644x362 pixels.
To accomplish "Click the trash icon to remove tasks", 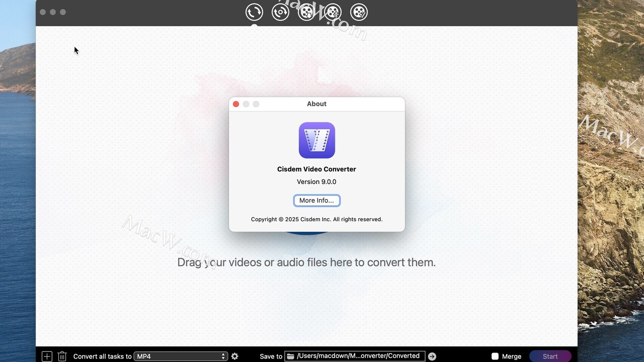I will tap(62, 356).
